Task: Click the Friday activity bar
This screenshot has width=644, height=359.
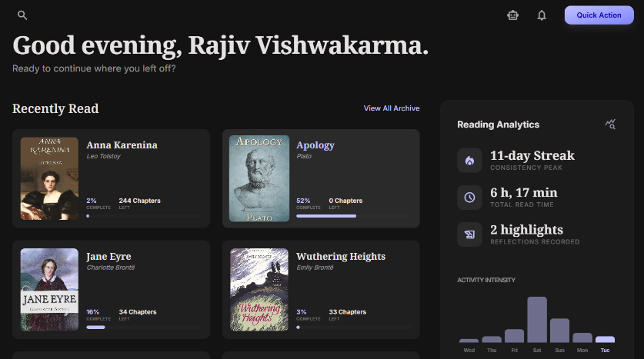Action: [514, 336]
